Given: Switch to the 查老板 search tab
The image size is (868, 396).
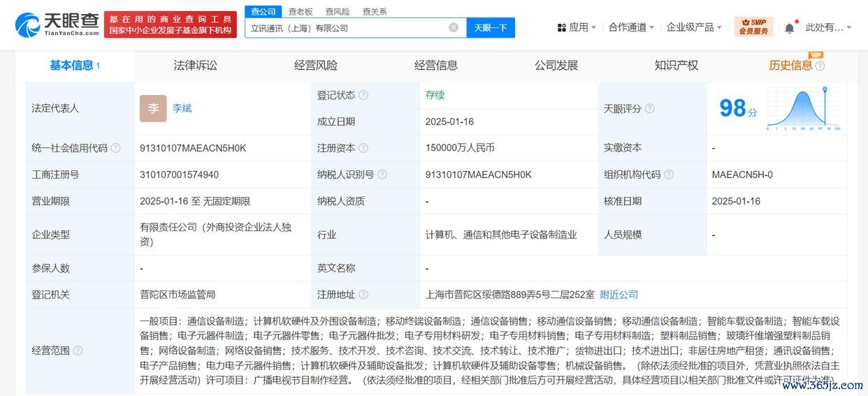Looking at the screenshot, I should 301,11.
